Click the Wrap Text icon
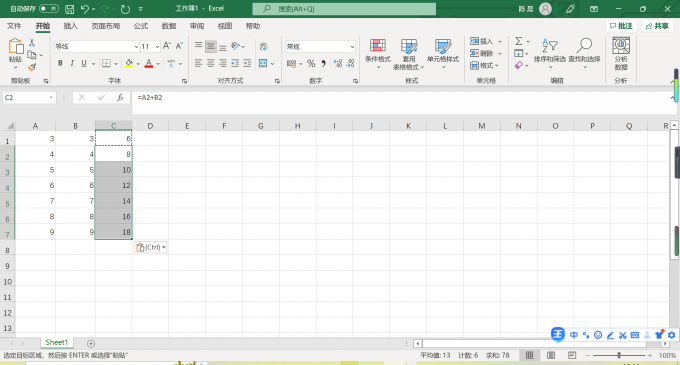680x365 pixels. [263, 46]
